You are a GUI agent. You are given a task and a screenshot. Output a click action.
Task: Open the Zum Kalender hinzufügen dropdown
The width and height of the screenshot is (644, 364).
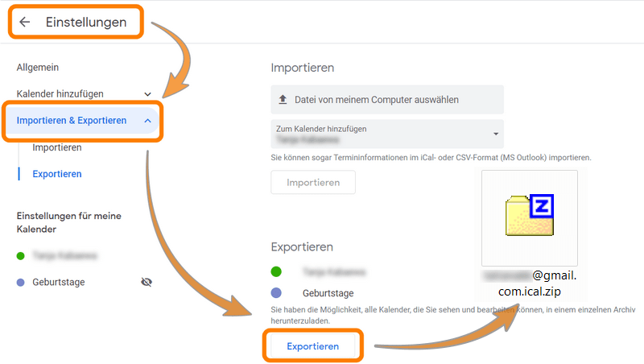point(387,134)
